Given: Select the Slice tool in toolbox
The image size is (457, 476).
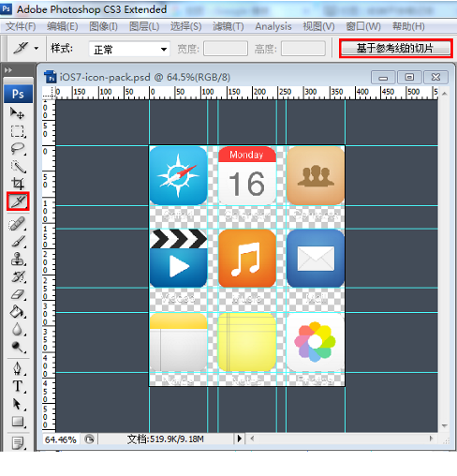Looking at the screenshot, I should [18, 201].
